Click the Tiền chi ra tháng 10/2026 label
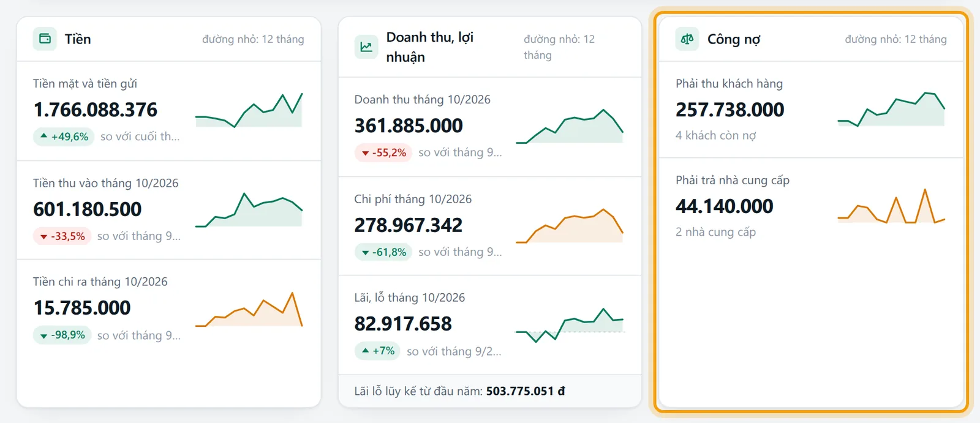980x423 pixels. tap(100, 282)
